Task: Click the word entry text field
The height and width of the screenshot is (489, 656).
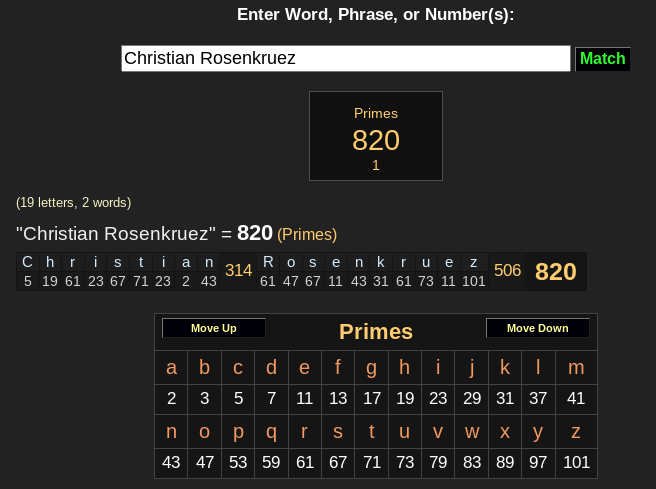Action: point(345,59)
